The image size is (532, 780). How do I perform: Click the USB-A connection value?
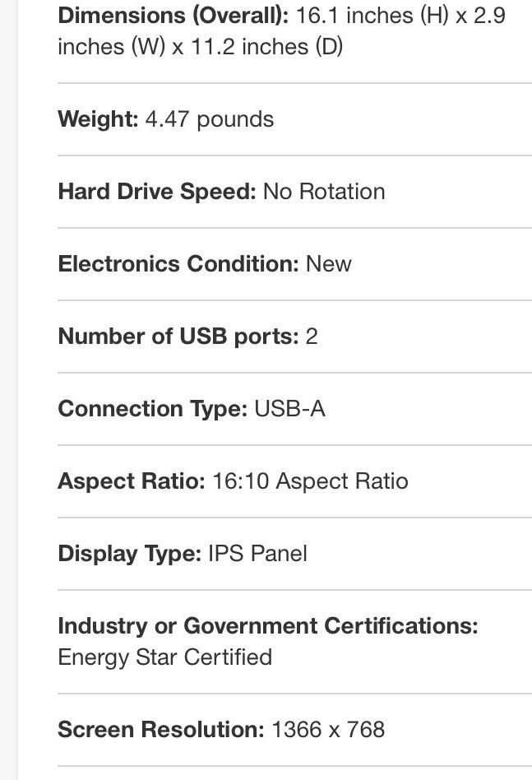[290, 409]
